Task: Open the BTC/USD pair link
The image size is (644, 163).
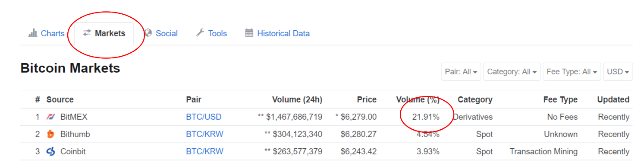Action: point(204,117)
